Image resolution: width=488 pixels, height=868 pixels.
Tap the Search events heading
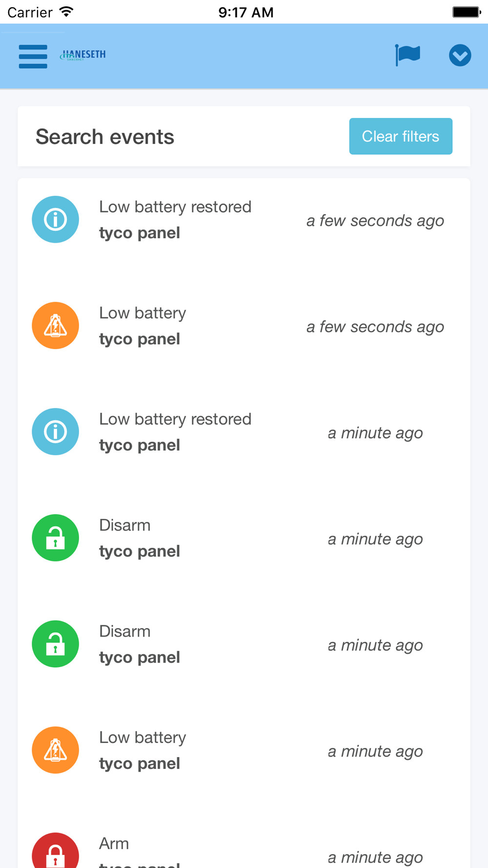point(105,137)
